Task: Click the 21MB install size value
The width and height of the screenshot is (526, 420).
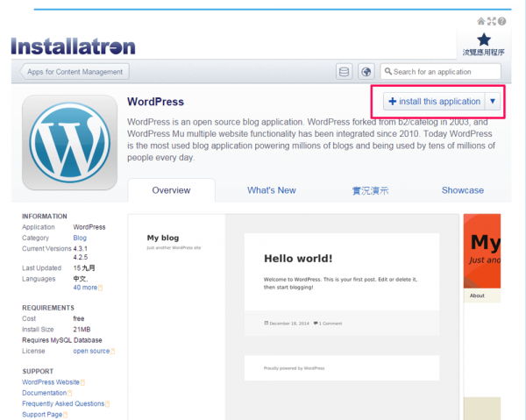Action: click(x=82, y=330)
